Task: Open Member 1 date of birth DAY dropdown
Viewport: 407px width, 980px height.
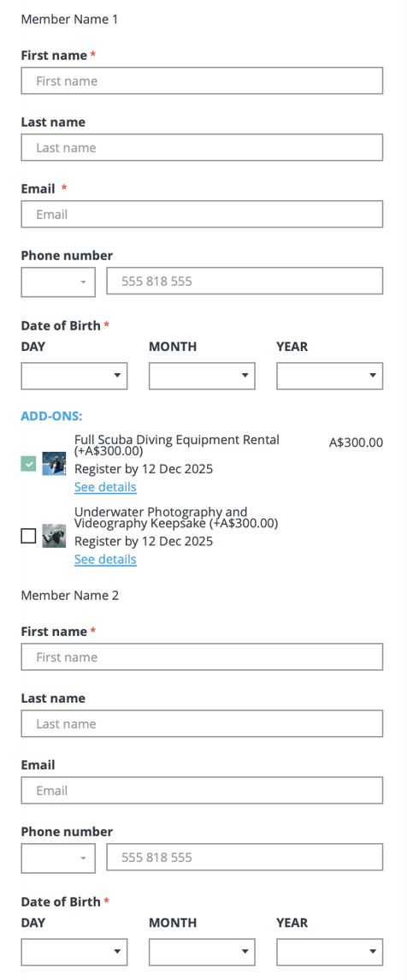Action: point(74,376)
